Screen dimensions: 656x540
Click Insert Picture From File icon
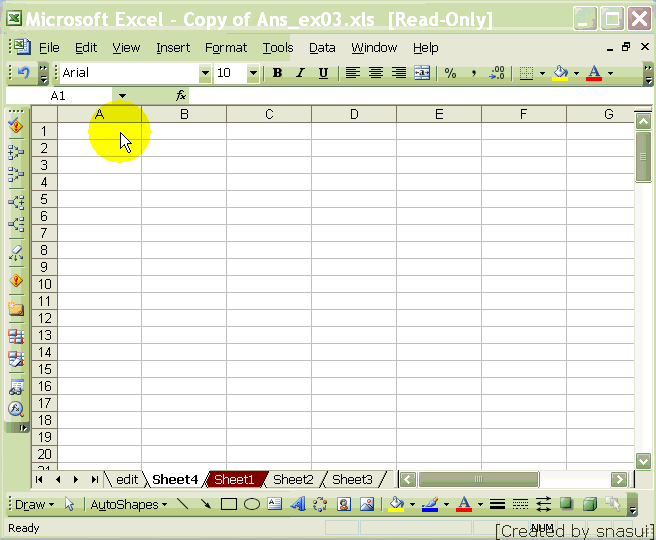[x=367, y=504]
